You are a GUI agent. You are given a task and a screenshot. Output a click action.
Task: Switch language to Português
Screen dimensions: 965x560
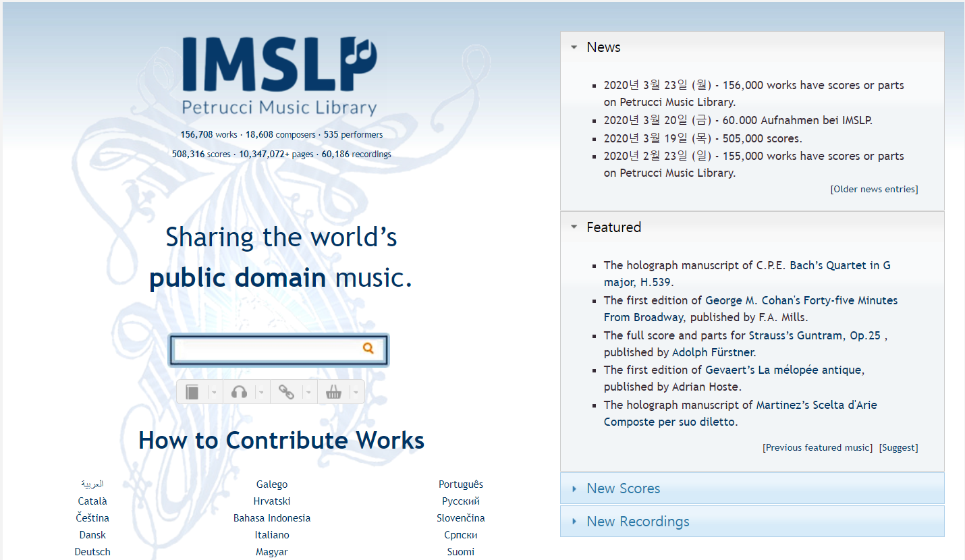click(x=461, y=484)
